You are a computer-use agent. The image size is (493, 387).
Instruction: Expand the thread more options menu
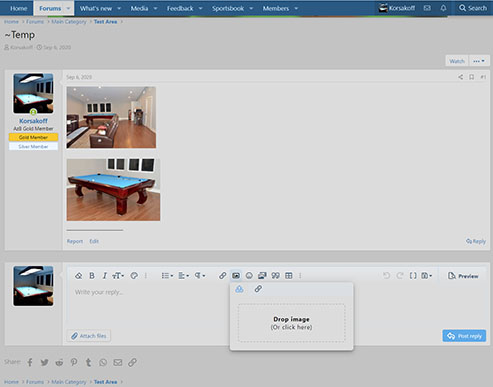click(x=479, y=61)
